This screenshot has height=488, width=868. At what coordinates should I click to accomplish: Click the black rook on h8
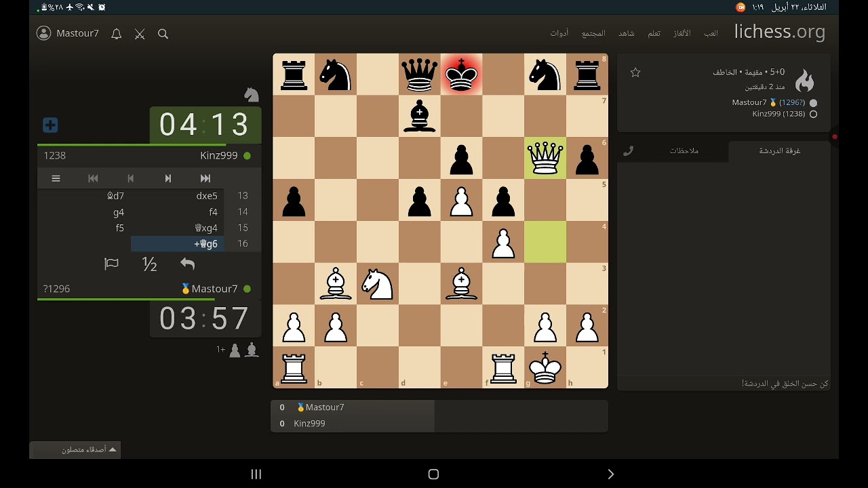pyautogui.click(x=587, y=74)
